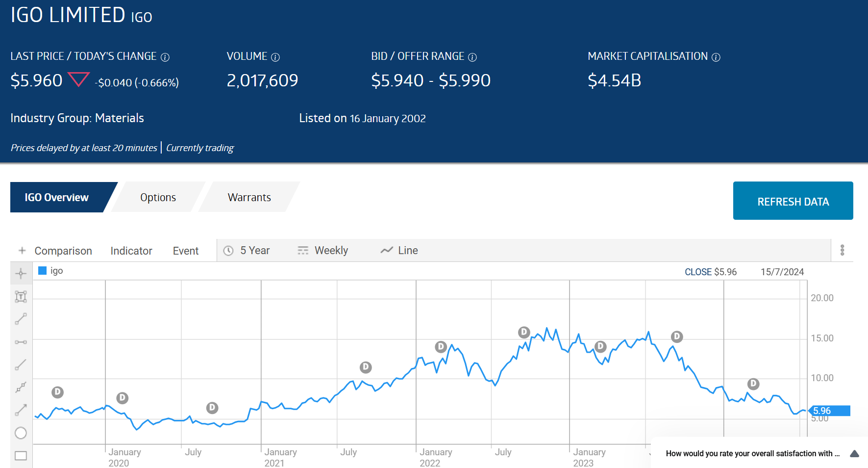Screen dimensions: 868x468
Task: Select the ellipse drawing tool
Action: pos(21,433)
